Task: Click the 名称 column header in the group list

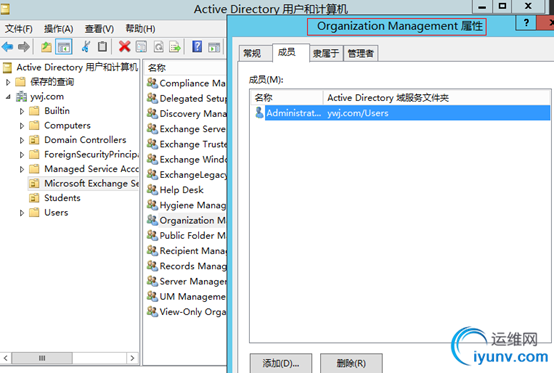Action: tap(185, 67)
